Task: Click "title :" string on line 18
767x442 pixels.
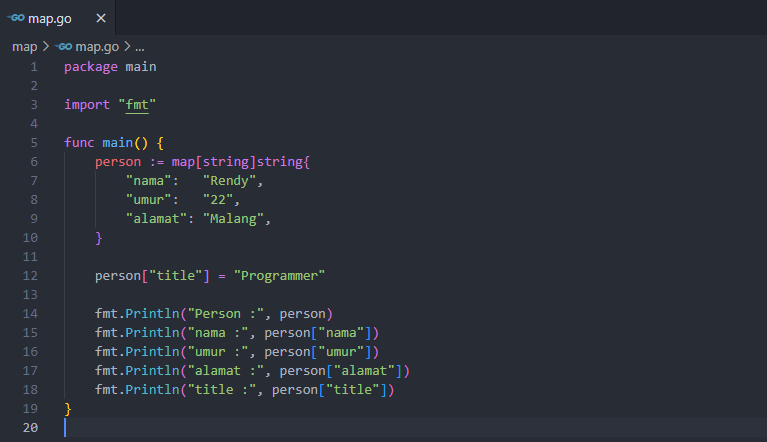Action: tap(222, 390)
